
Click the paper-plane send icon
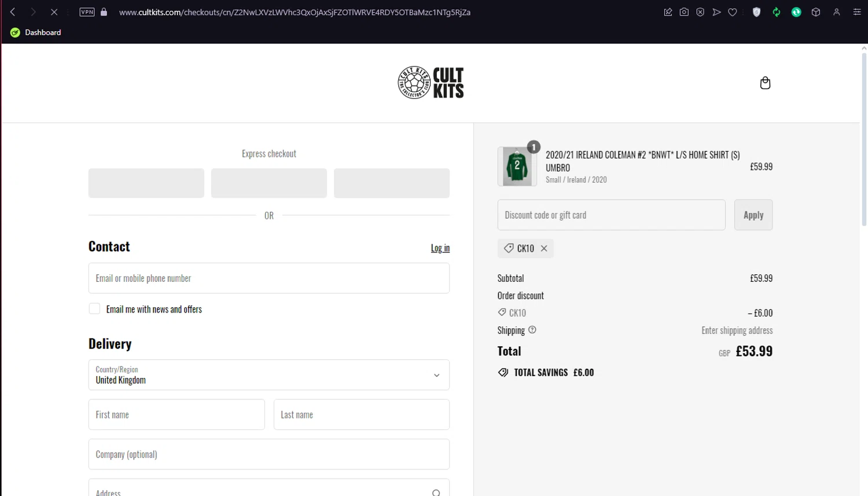click(716, 12)
